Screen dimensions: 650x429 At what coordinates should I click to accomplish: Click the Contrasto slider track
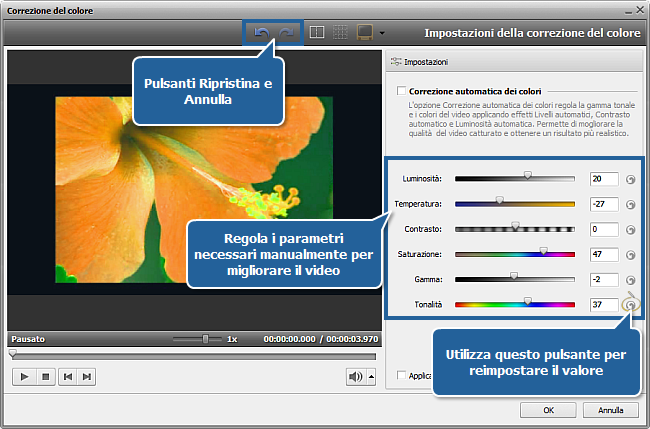tap(515, 229)
